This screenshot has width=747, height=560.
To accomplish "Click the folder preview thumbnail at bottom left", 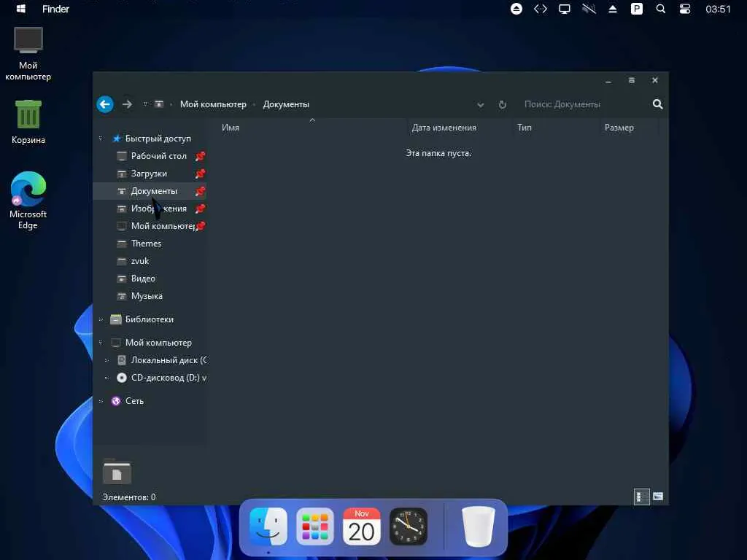I will point(117,472).
